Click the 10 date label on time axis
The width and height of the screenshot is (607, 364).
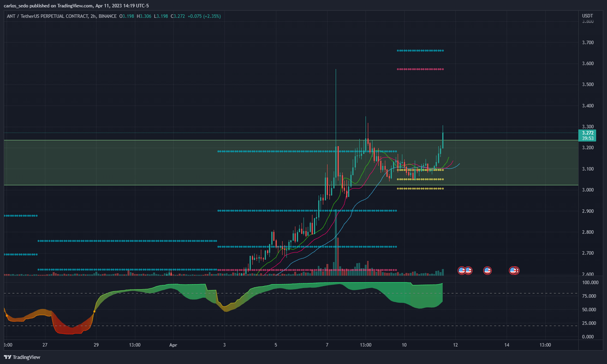point(404,345)
